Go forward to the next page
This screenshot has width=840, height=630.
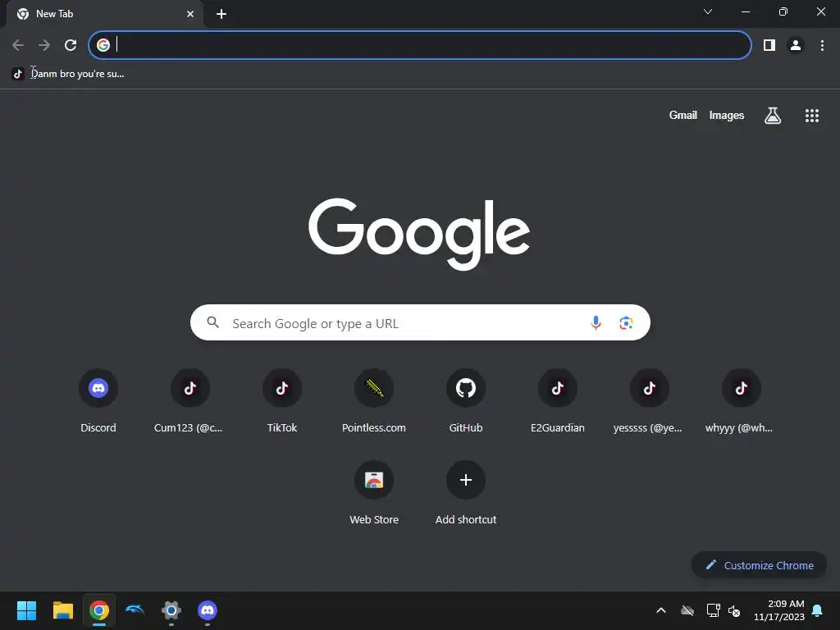click(x=44, y=45)
